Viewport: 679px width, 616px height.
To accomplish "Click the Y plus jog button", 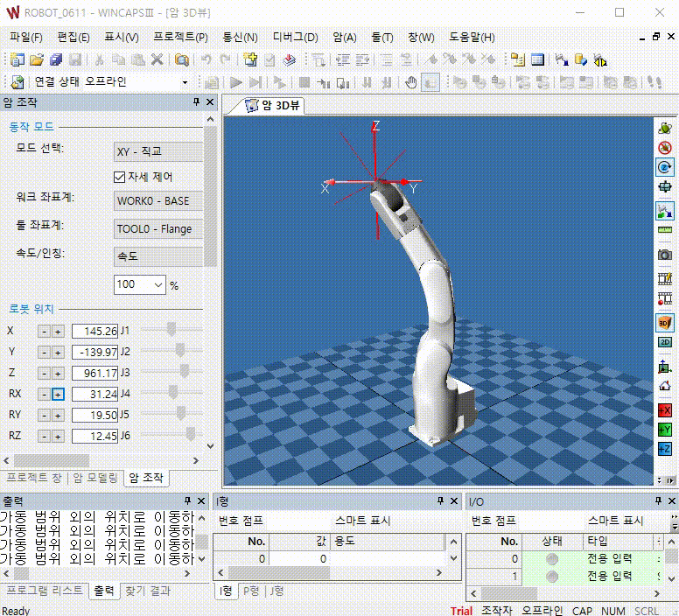I will click(58, 353).
